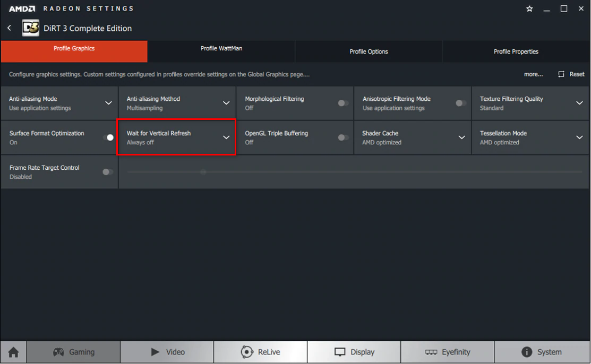Click the more... link
The image size is (591, 364).
[x=533, y=74]
